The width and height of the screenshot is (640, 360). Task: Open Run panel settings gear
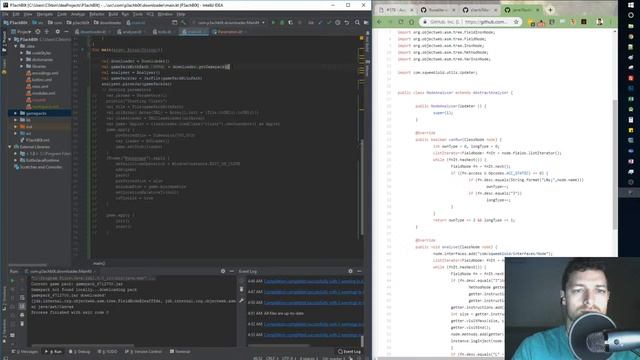point(223,271)
